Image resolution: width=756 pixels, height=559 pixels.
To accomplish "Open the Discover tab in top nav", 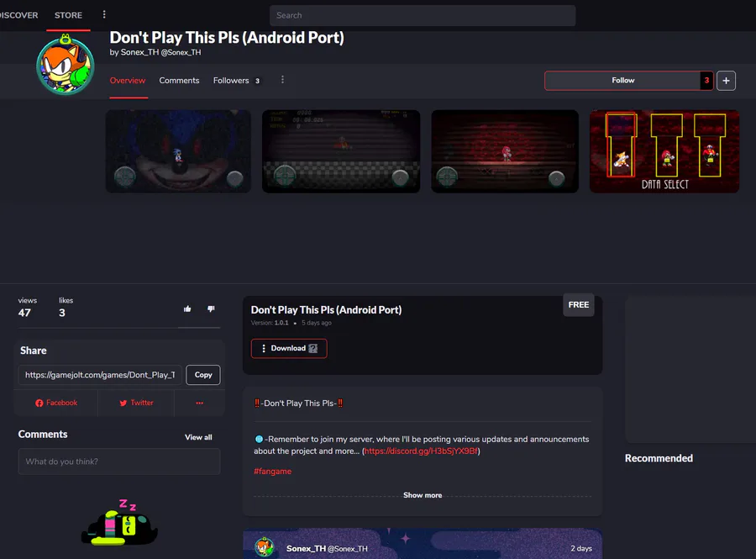I will pyautogui.click(x=18, y=15).
